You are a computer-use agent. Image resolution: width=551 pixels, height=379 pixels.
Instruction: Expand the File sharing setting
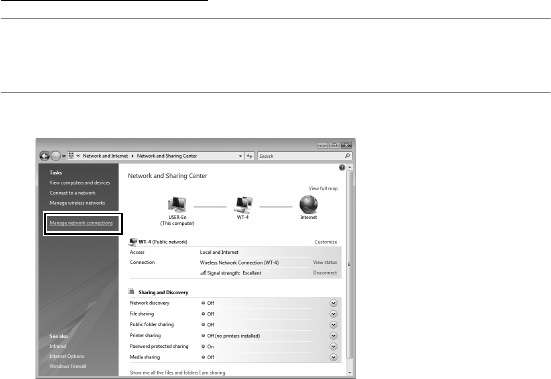coord(333,314)
